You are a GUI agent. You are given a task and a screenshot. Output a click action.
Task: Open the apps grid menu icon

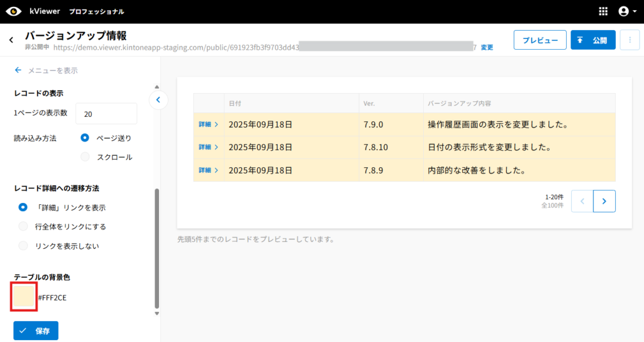(603, 11)
